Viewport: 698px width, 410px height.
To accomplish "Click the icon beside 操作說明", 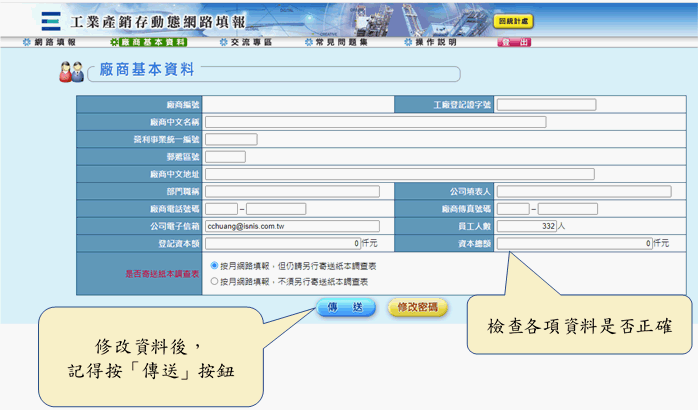I will point(407,42).
